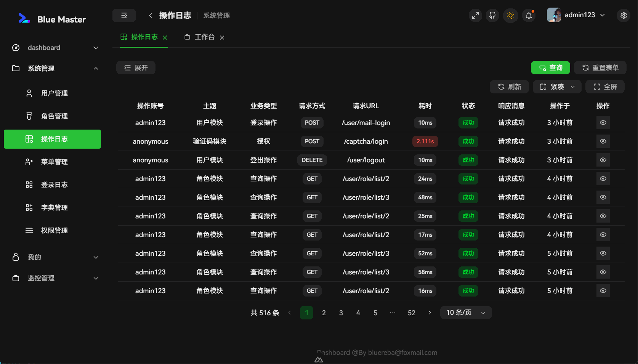This screenshot has height=364, width=638.
Task: Click the 登录日志 sidebar icon
Action: click(29, 184)
